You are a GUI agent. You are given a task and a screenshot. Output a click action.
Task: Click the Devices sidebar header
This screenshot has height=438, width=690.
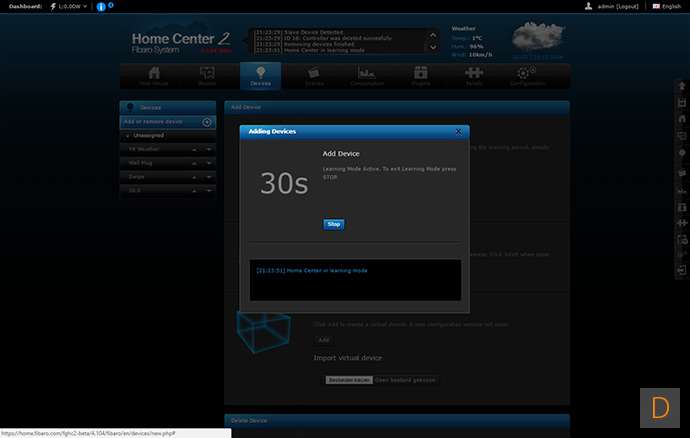click(x=168, y=107)
